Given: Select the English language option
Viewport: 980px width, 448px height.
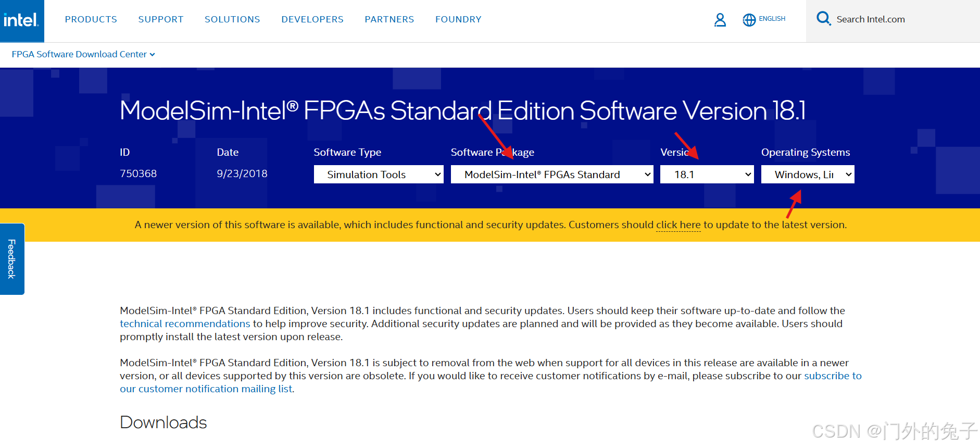Looking at the screenshot, I should click(772, 19).
